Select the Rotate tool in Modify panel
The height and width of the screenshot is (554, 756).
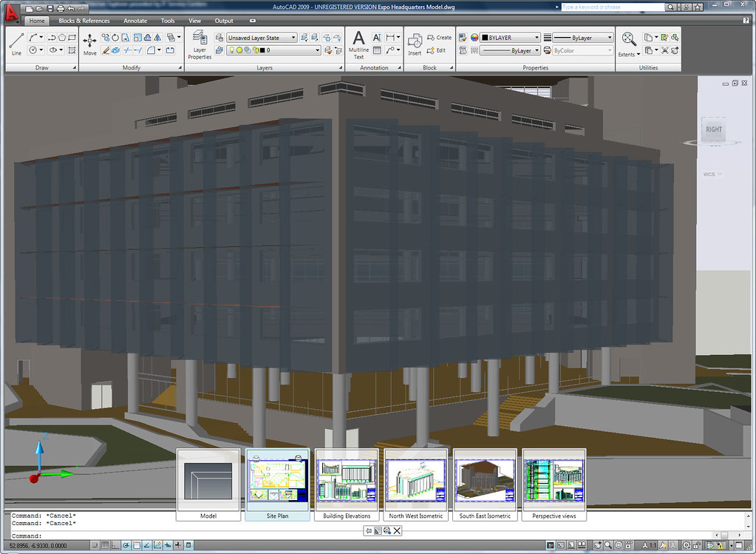pyautogui.click(x=115, y=38)
